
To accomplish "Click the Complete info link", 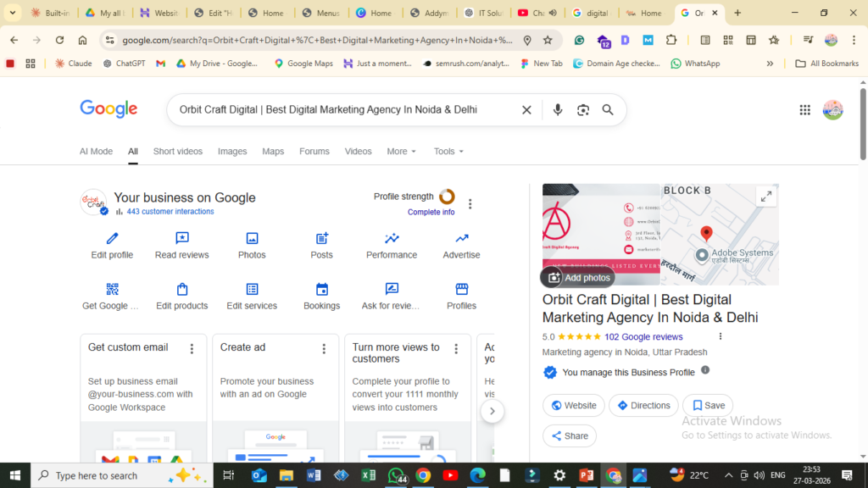I will coord(431,212).
